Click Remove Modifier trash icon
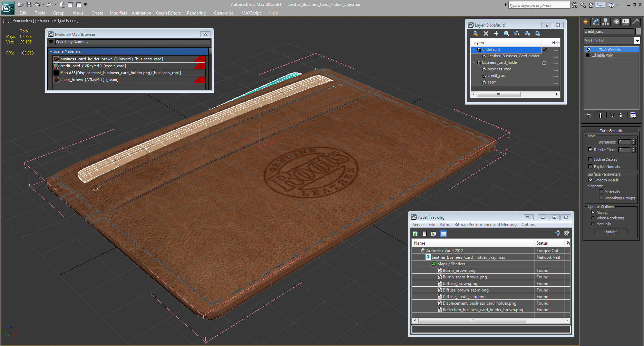This screenshot has height=346, width=644. coord(621,115)
